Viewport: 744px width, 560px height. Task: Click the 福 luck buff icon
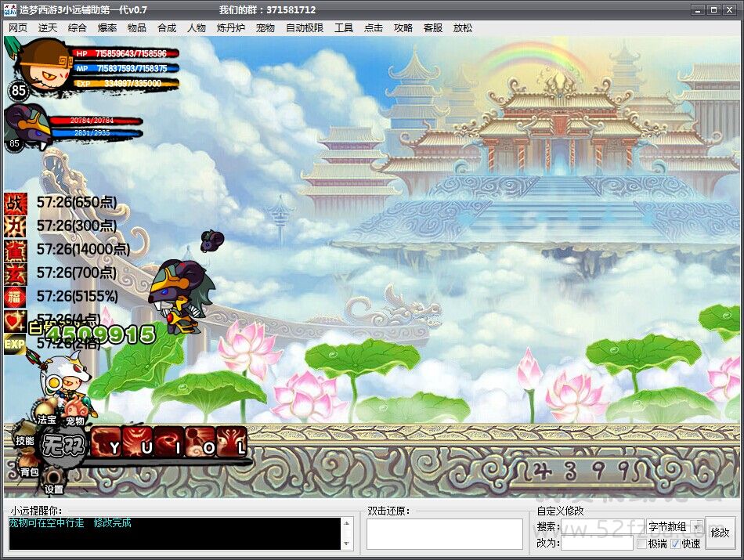pos(15,297)
